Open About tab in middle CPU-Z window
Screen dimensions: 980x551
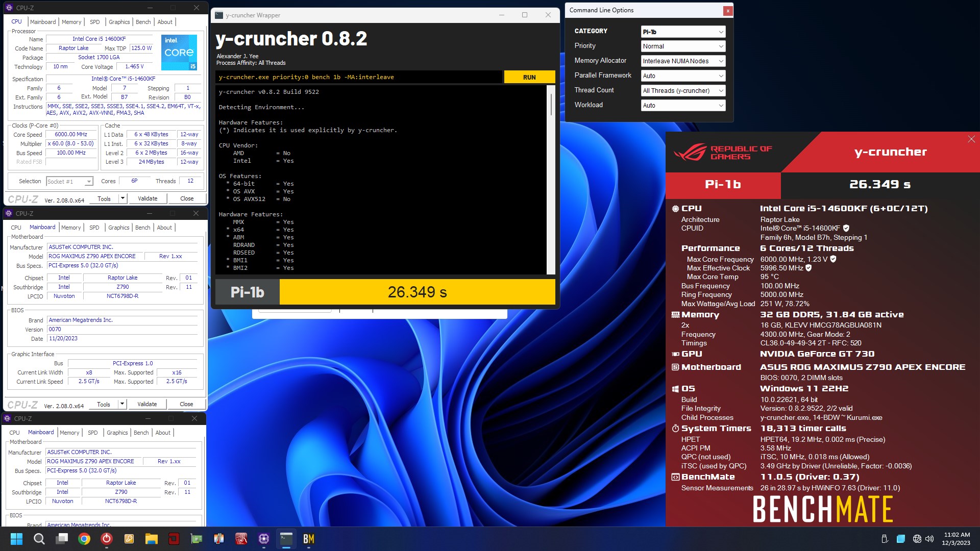[x=164, y=228]
